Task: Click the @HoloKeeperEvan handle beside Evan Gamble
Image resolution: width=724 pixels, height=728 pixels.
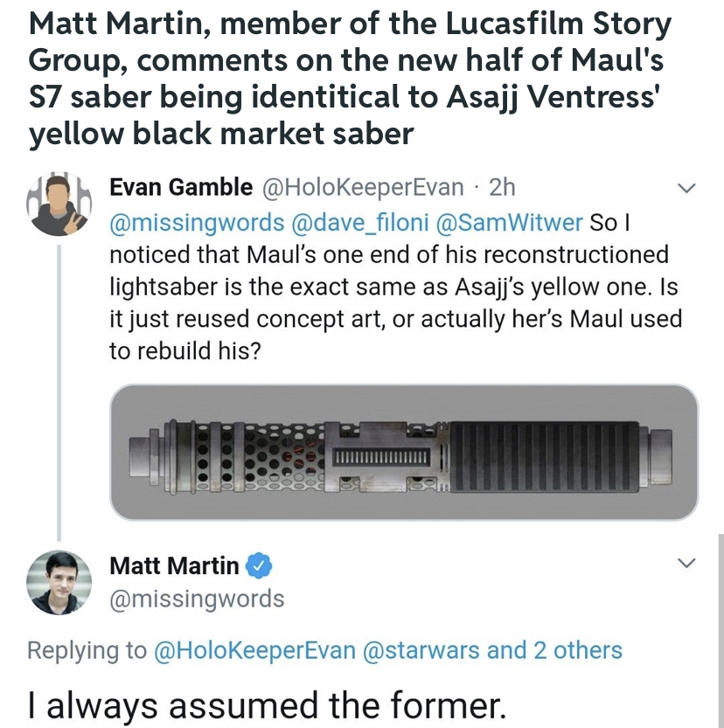Action: point(363,188)
